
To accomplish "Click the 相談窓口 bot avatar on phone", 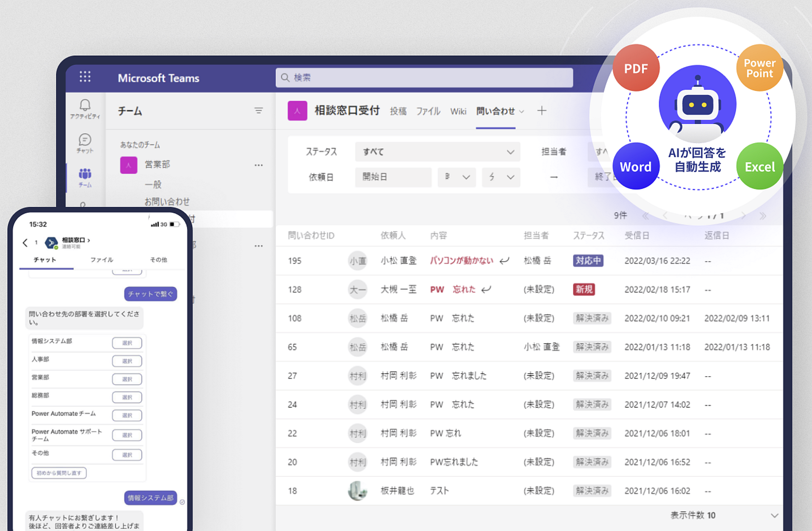I will [51, 243].
